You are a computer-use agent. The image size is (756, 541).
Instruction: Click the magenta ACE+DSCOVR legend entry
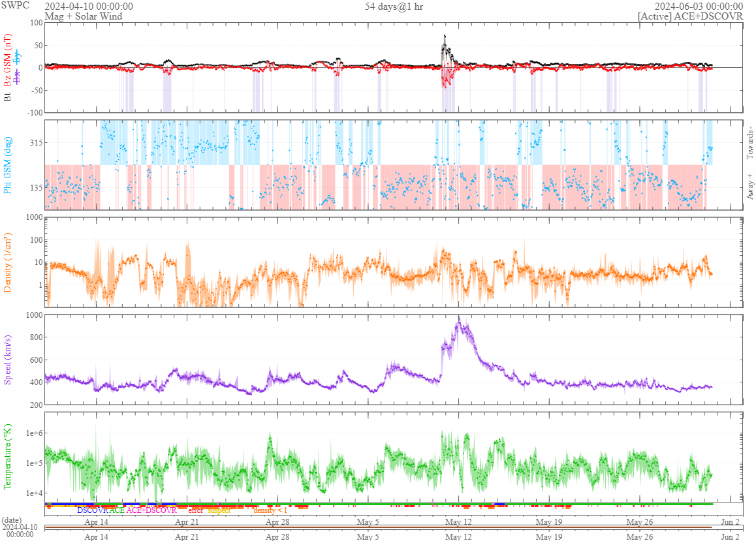[151, 510]
